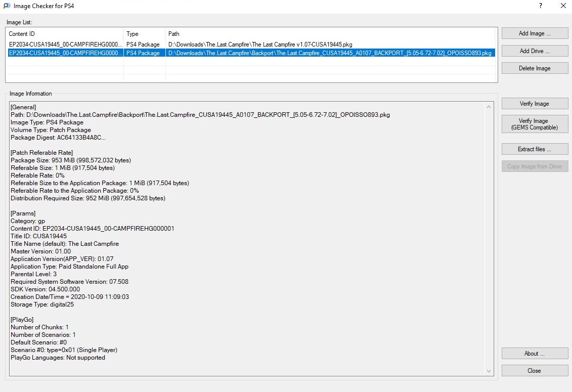This screenshot has width=572, height=392.
Task: Click the Application Version(APP_VER): 01.07 line
Action: [x=62, y=259]
